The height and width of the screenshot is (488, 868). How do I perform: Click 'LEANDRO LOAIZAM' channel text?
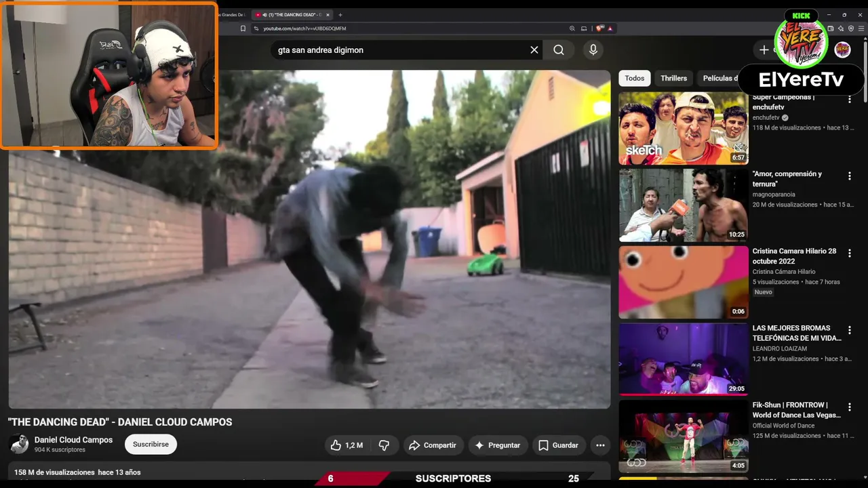pyautogui.click(x=781, y=349)
